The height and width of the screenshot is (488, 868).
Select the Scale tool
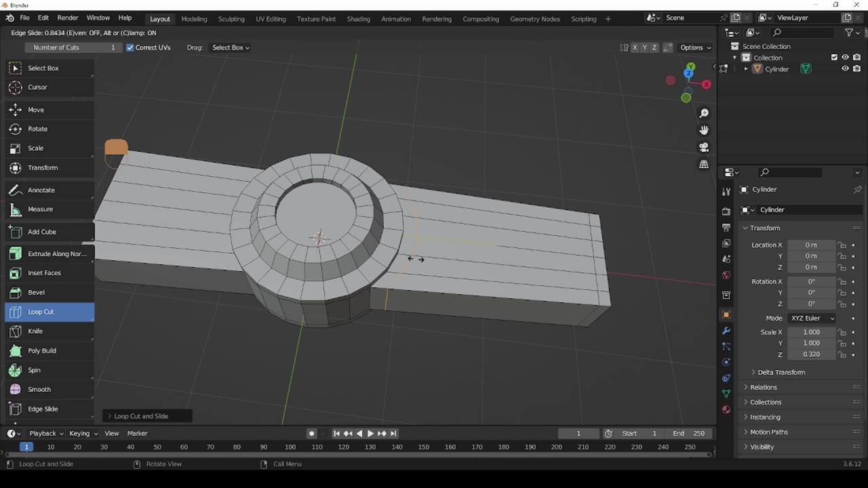(50, 148)
